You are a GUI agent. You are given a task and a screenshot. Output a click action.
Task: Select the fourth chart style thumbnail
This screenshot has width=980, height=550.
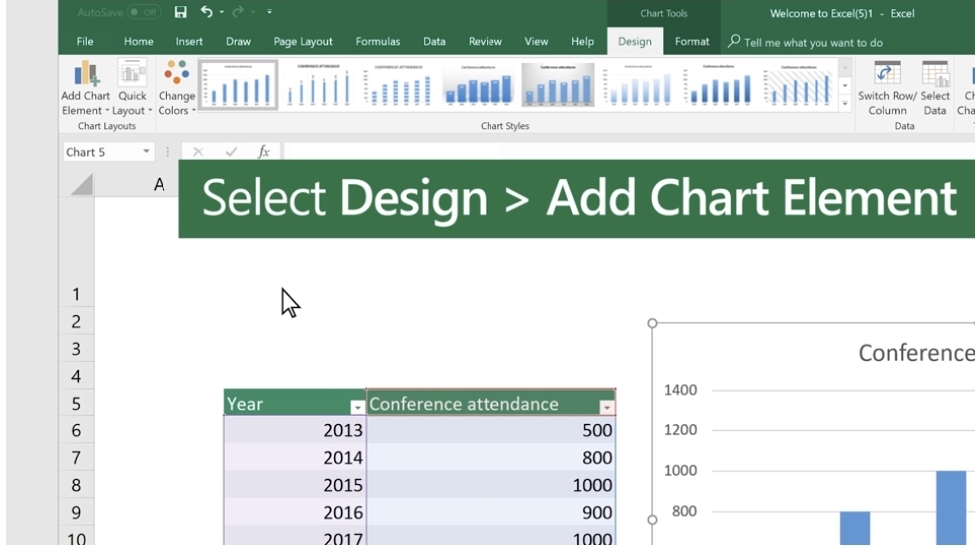tap(479, 85)
